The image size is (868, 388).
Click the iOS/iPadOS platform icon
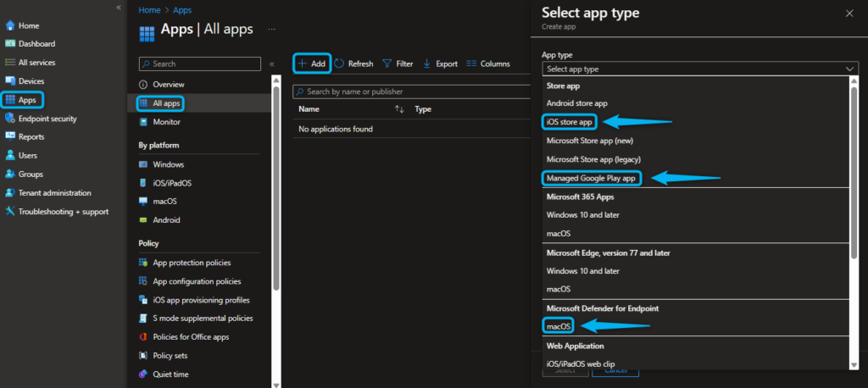click(143, 183)
